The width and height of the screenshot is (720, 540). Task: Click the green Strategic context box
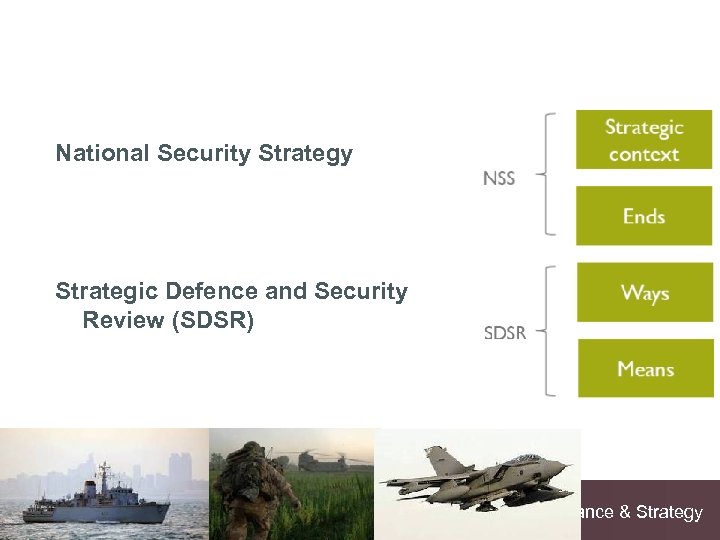click(x=644, y=140)
